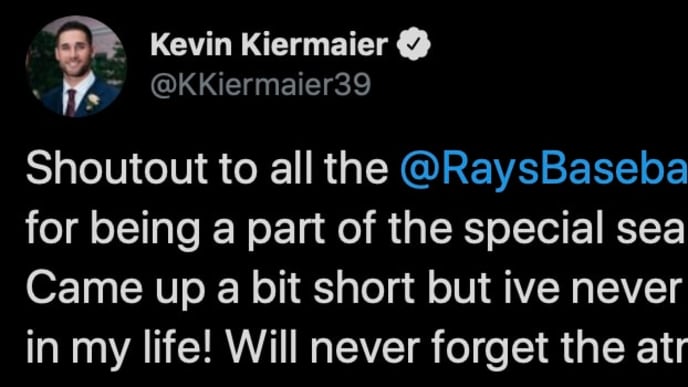This screenshot has height=387, width=688.
Task: Open Kevin Kiermaier's profile photo
Action: (76, 66)
